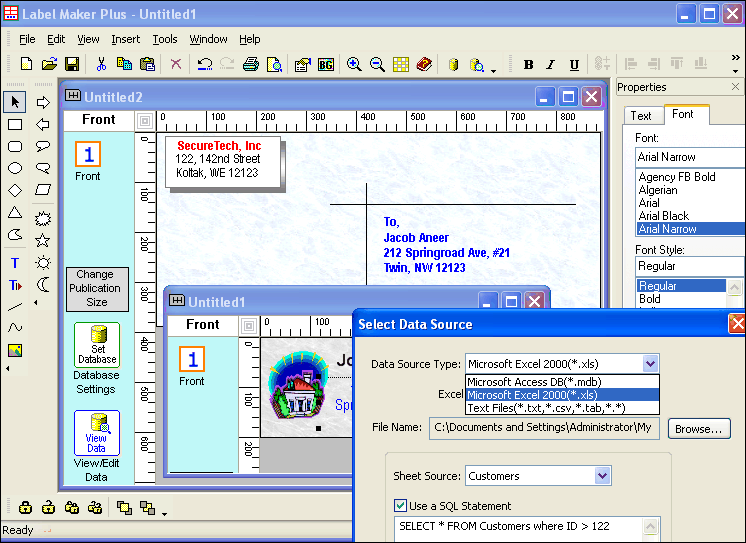Open the Sheet Source dropdown
The image size is (746, 543).
coord(602,476)
